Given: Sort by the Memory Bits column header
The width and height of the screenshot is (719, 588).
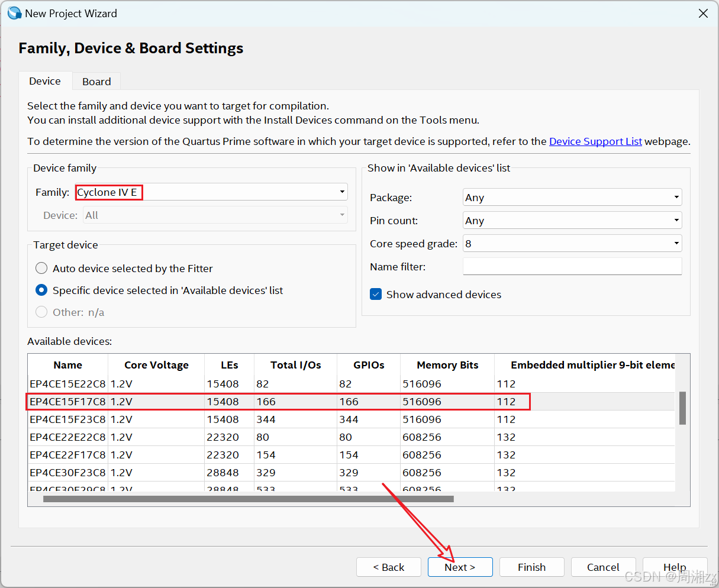Looking at the screenshot, I should (x=447, y=365).
